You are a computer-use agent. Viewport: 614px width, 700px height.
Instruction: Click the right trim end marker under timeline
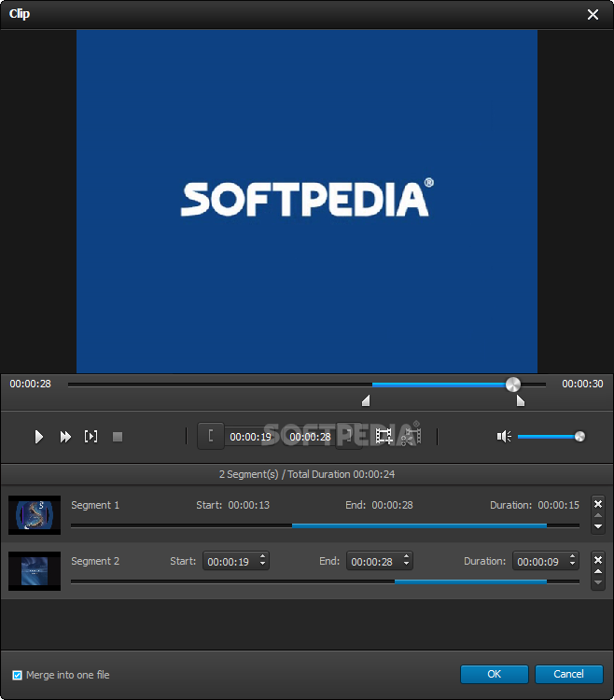(x=521, y=400)
